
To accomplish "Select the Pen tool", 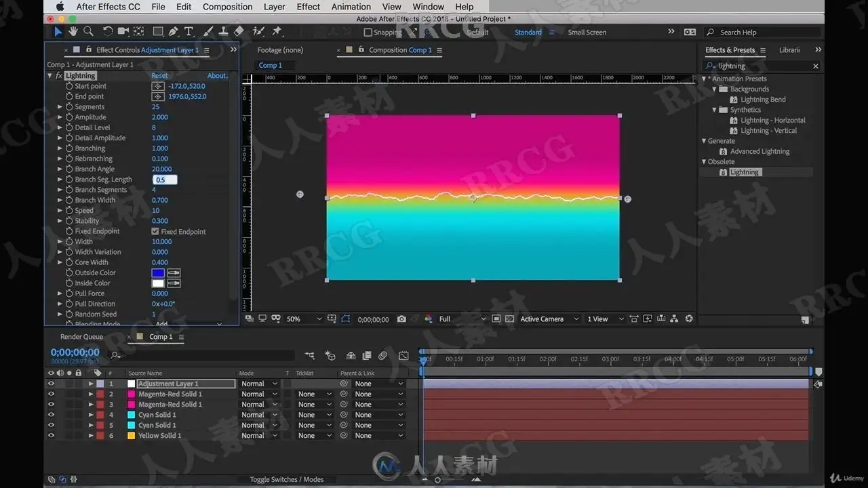I will (174, 31).
